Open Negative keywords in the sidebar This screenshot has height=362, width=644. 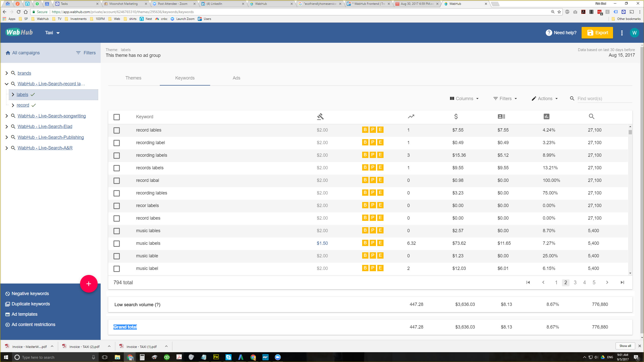[x=27, y=294]
